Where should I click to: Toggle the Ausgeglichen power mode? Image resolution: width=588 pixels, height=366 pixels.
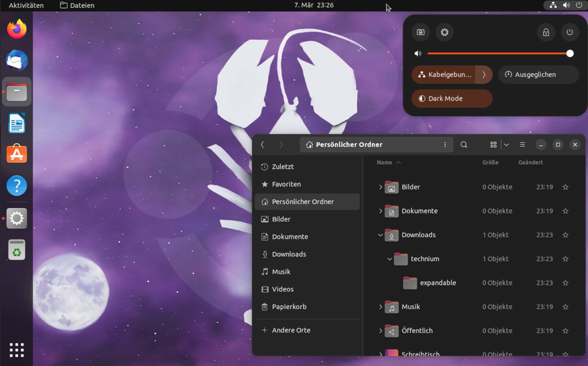[538, 74]
